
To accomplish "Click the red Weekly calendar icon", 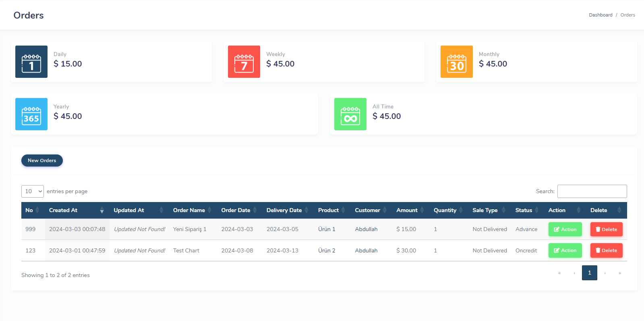I will [x=244, y=62].
